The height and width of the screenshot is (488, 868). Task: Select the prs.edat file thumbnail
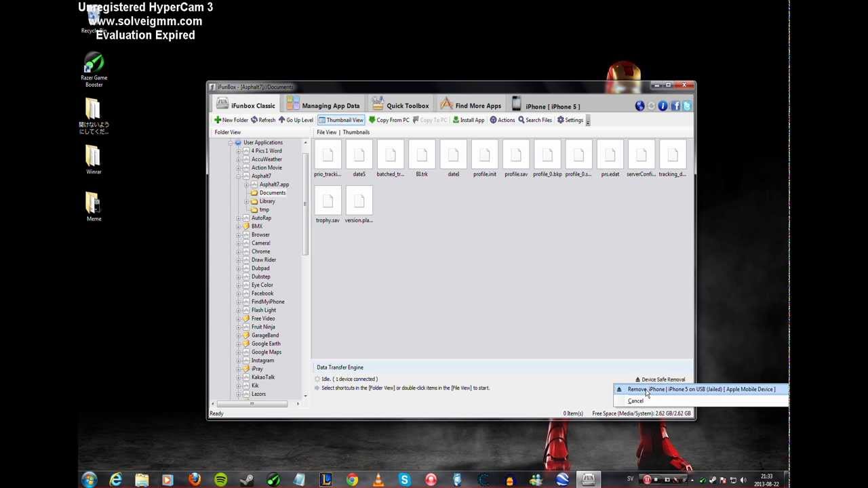pyautogui.click(x=610, y=159)
